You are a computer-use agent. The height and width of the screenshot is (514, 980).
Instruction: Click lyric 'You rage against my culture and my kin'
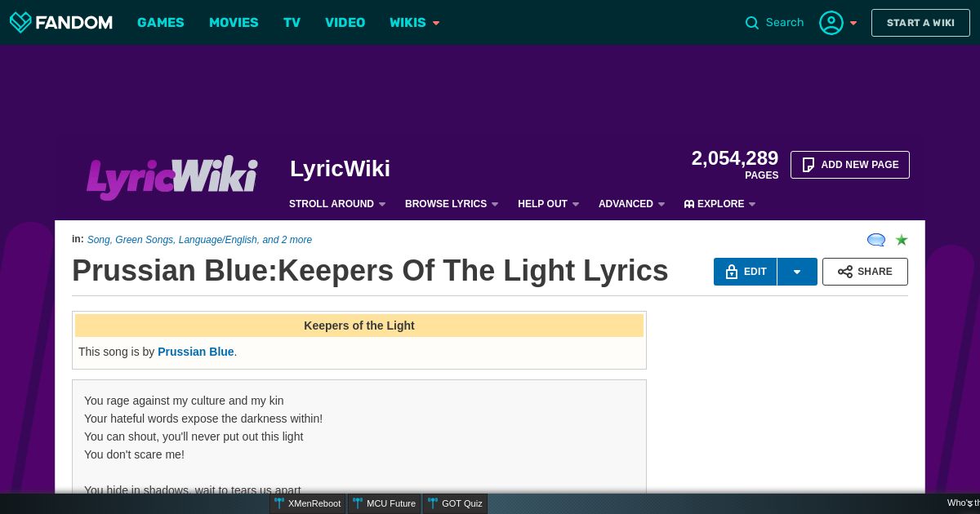(184, 401)
